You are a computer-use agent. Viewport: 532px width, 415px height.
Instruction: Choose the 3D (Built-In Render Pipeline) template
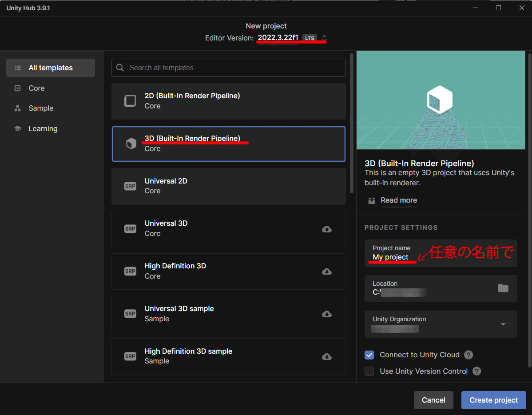[229, 144]
